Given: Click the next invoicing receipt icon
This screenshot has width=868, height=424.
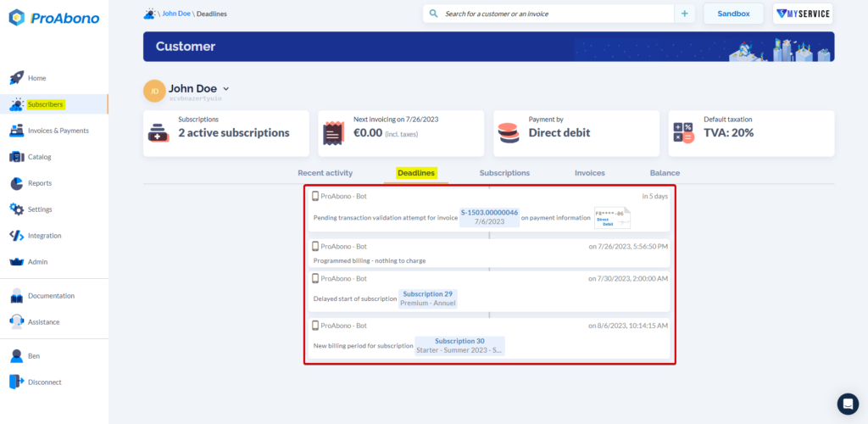Looking at the screenshot, I should pos(333,133).
